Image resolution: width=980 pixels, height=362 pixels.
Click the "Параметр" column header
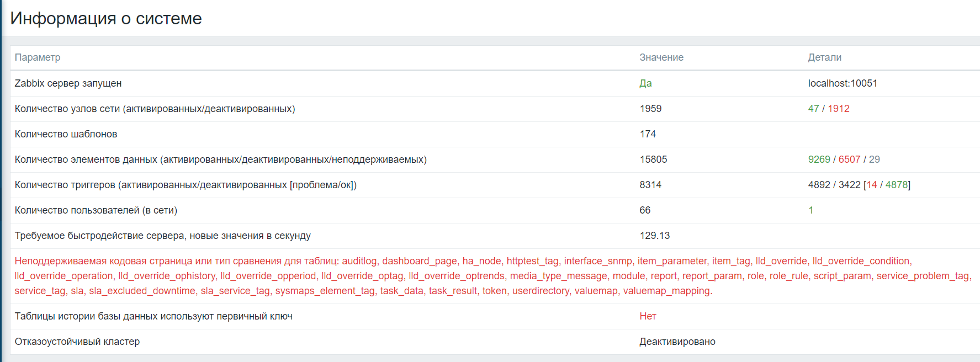pyautogui.click(x=38, y=57)
